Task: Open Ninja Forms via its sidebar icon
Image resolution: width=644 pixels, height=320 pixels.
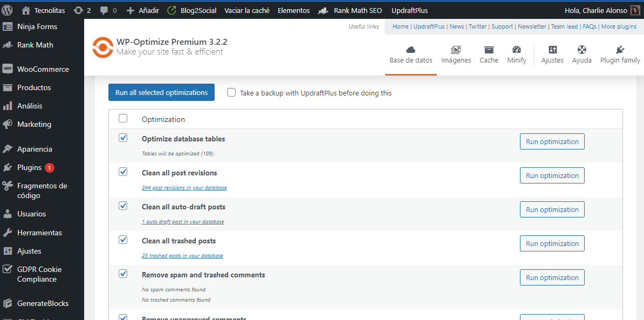Action: pyautogui.click(x=7, y=26)
